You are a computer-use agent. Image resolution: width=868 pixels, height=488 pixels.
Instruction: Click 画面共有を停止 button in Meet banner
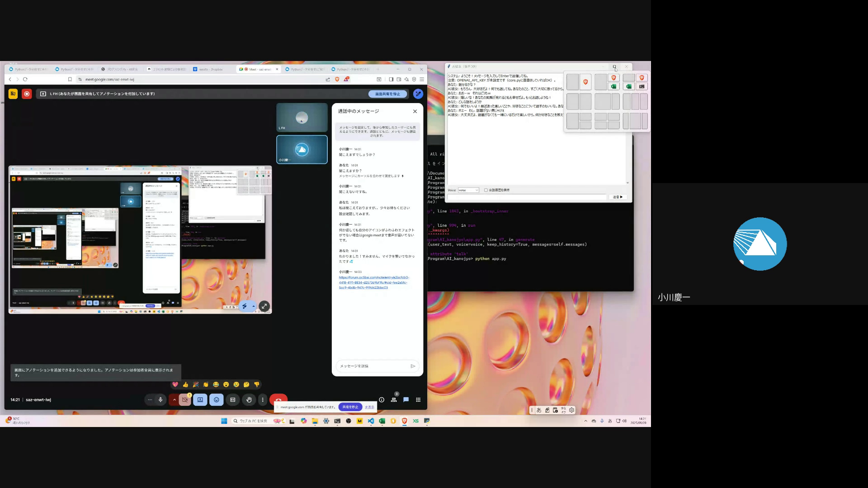387,94
